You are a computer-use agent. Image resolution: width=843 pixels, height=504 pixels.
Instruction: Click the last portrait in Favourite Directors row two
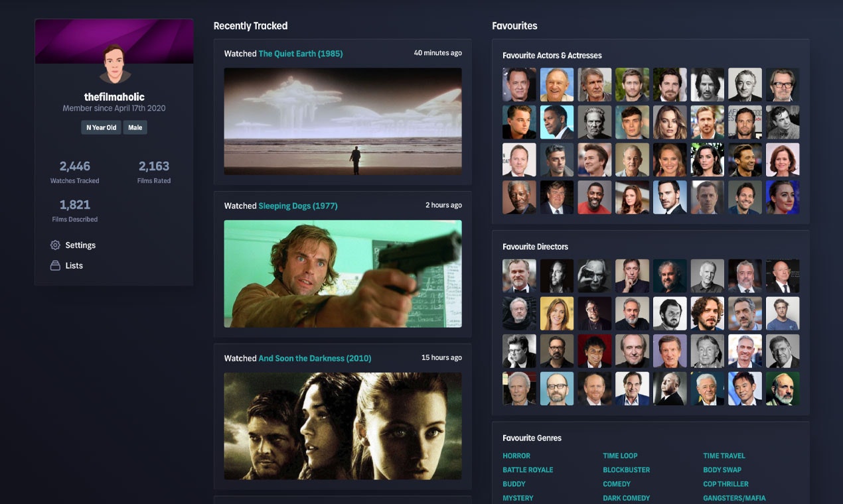[783, 314]
